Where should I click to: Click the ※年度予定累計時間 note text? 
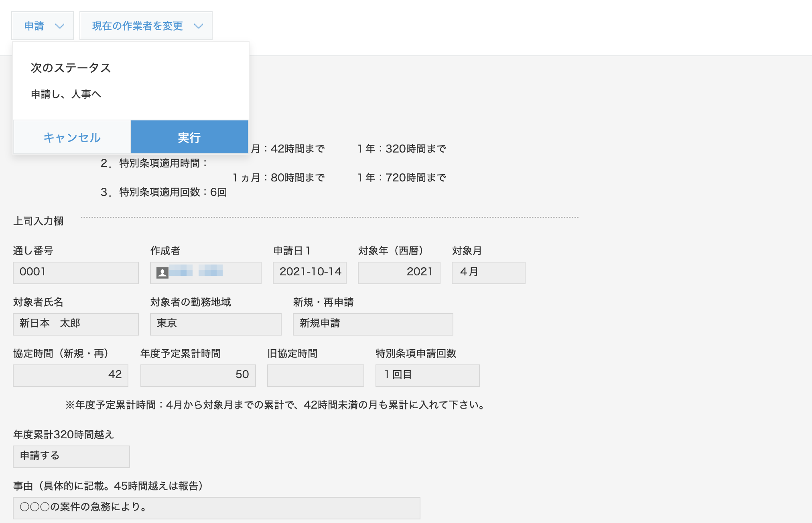(276, 405)
